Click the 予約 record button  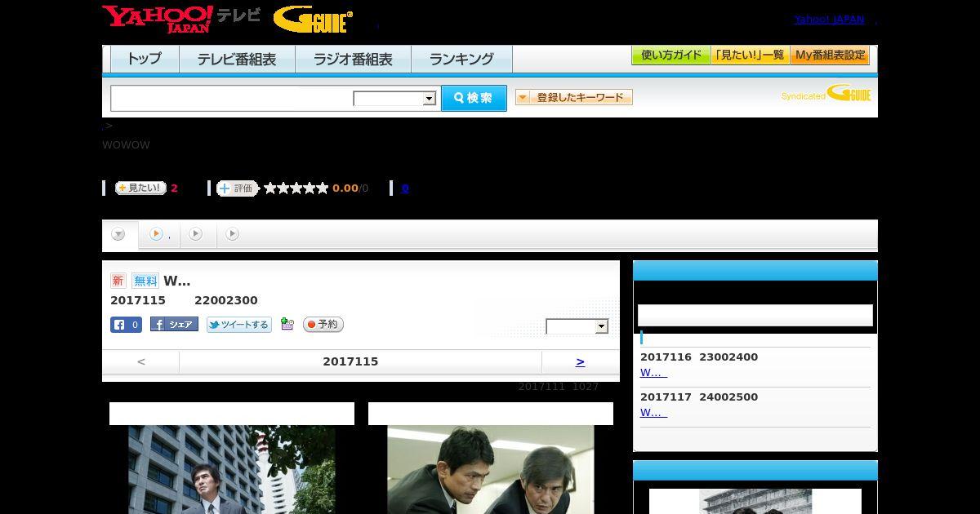(323, 325)
